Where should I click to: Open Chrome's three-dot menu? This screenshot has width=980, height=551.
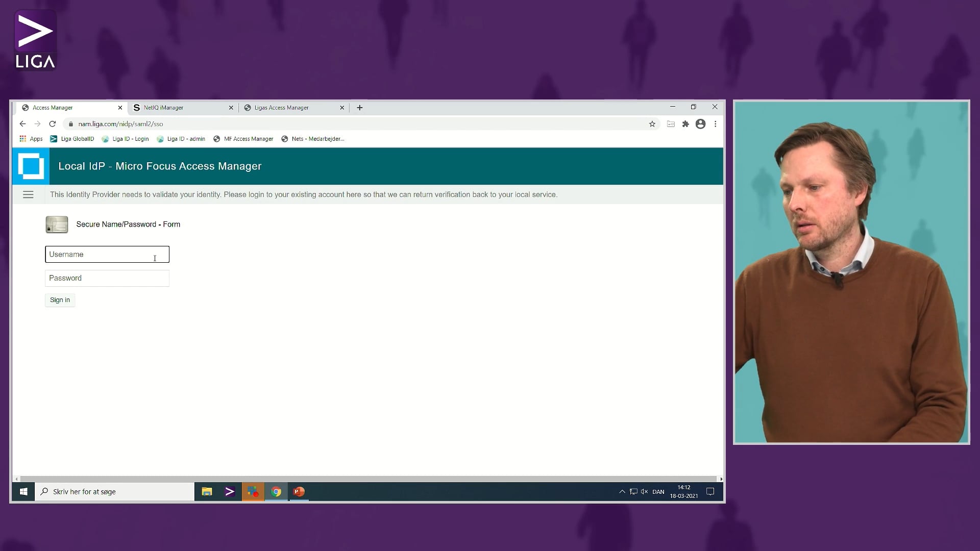point(715,124)
